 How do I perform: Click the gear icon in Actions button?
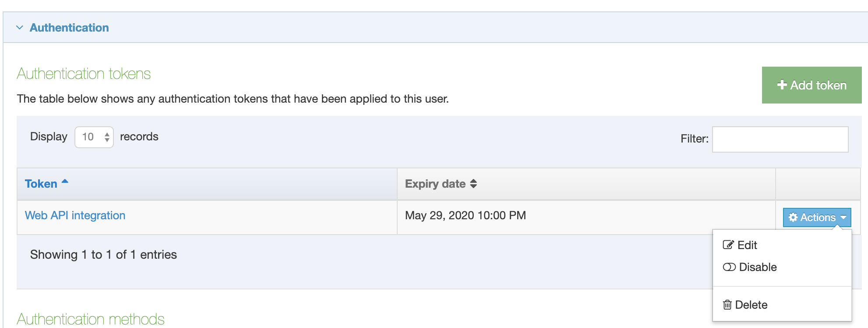point(793,217)
